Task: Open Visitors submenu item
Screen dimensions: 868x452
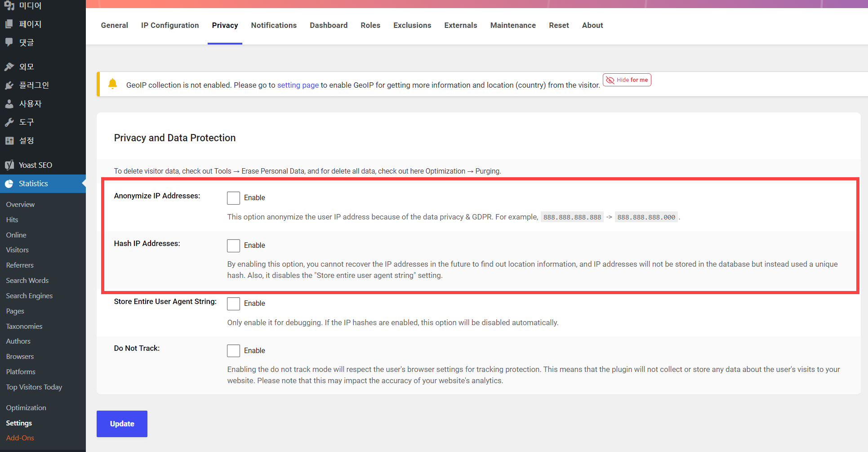Action: [17, 250]
